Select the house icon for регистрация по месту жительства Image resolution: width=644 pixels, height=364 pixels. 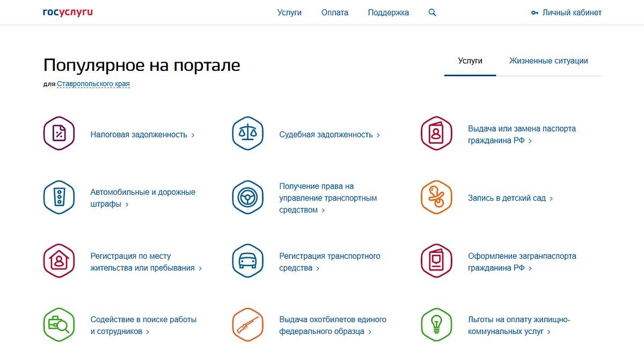click(59, 260)
